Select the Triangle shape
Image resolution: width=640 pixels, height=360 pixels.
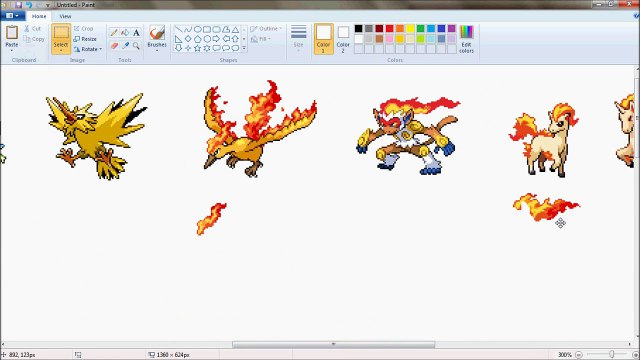coord(235,29)
